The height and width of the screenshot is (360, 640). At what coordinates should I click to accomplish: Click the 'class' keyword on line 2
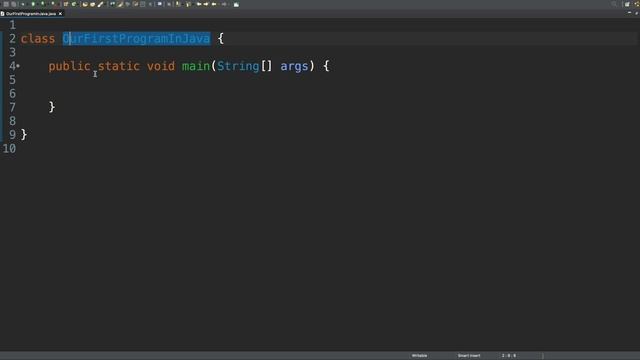(38, 38)
